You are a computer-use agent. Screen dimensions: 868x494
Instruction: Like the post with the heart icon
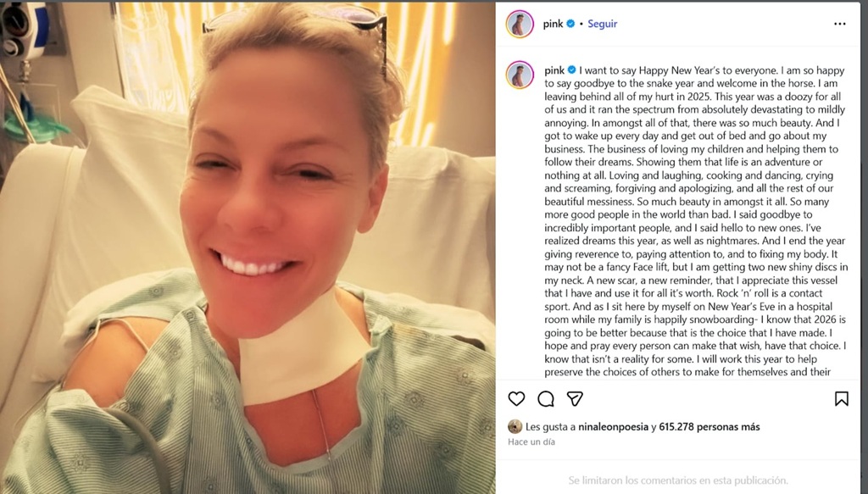click(516, 398)
